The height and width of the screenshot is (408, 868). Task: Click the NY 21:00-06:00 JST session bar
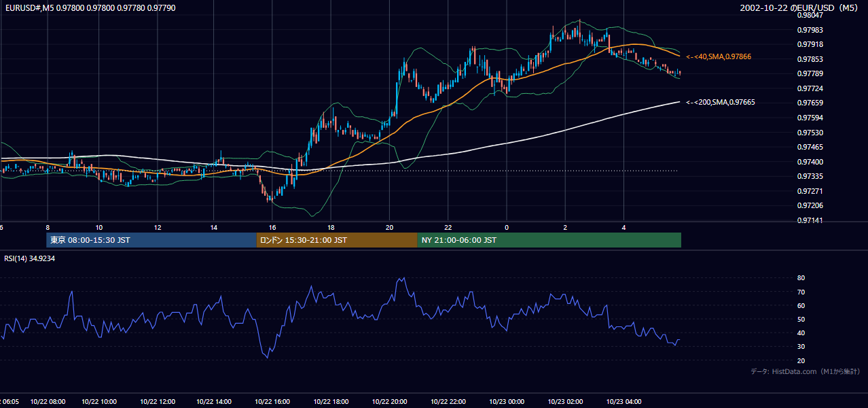tap(549, 240)
